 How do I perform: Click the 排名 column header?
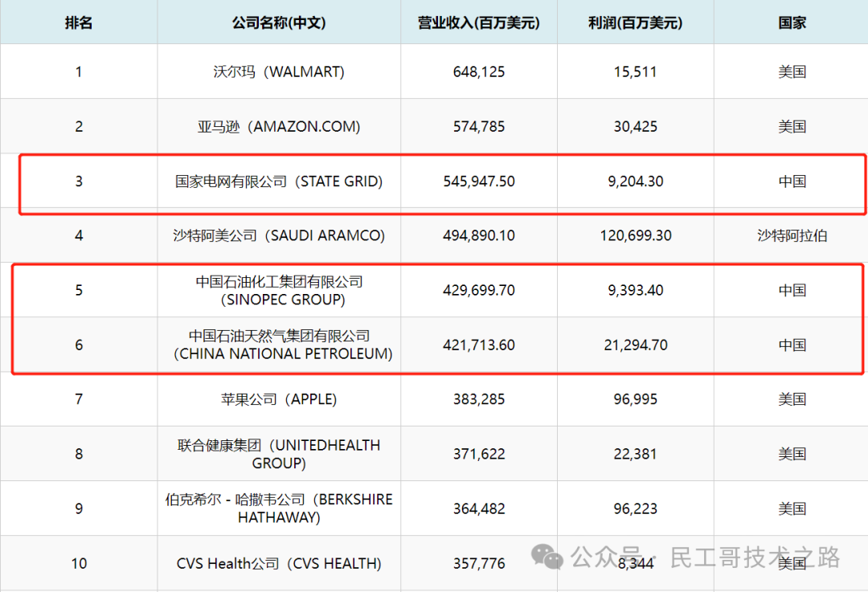tap(79, 22)
